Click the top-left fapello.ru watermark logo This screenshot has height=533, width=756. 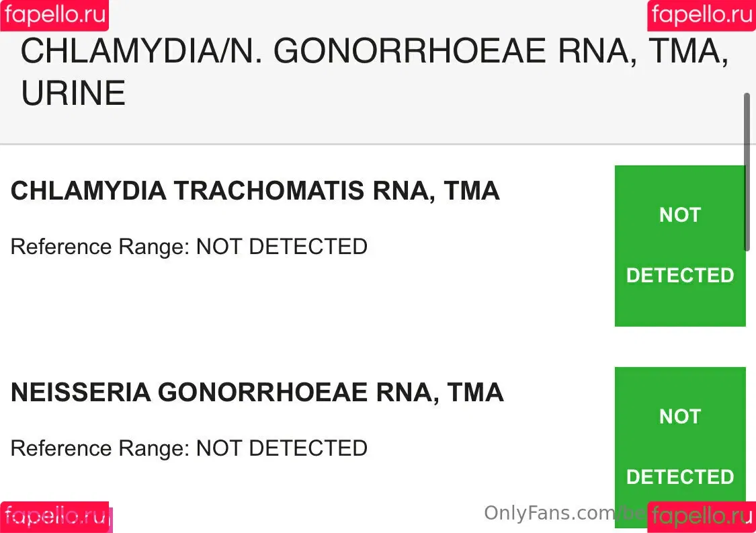(54, 15)
